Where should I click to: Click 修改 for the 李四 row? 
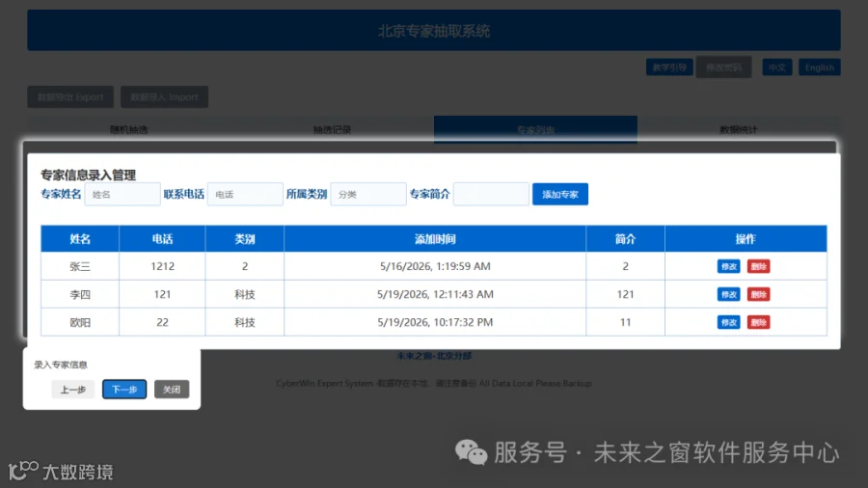click(x=728, y=294)
